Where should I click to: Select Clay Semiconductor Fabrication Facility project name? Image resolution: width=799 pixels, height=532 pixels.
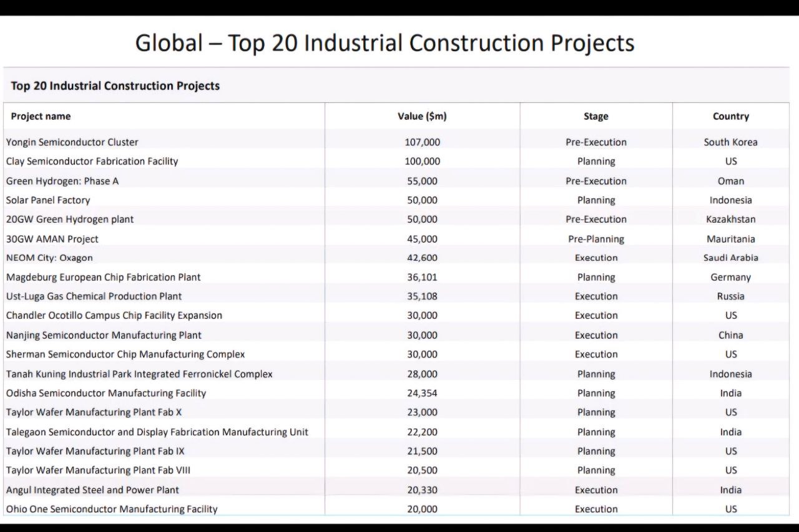coord(92,162)
